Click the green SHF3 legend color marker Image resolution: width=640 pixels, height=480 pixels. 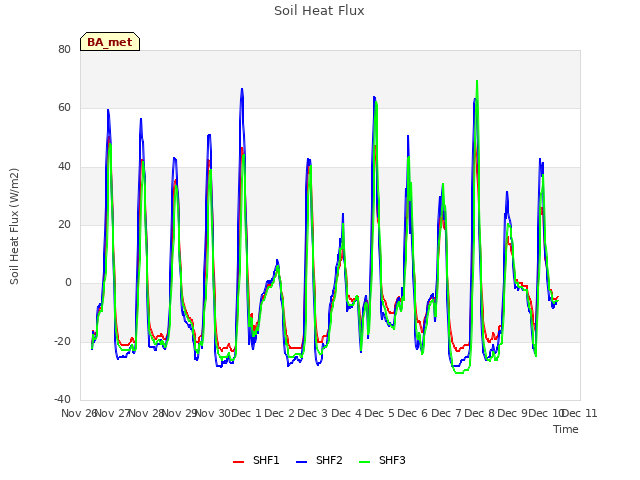[x=364, y=462]
